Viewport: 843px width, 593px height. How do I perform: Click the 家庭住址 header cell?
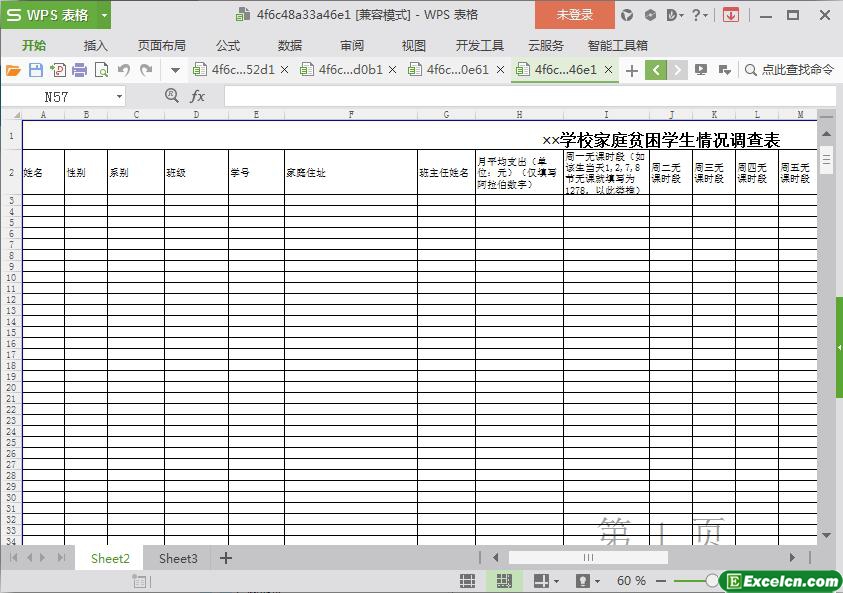pyautogui.click(x=351, y=172)
